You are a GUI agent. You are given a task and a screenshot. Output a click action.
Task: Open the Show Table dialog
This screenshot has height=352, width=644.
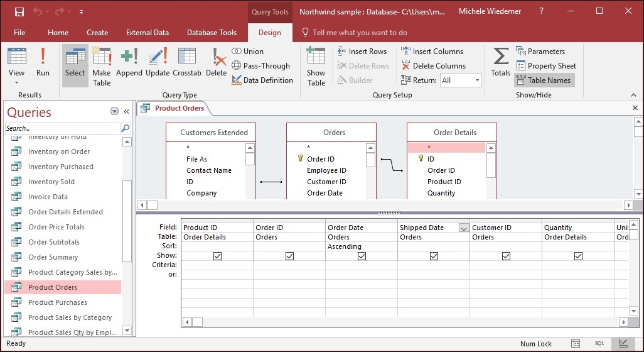[316, 66]
